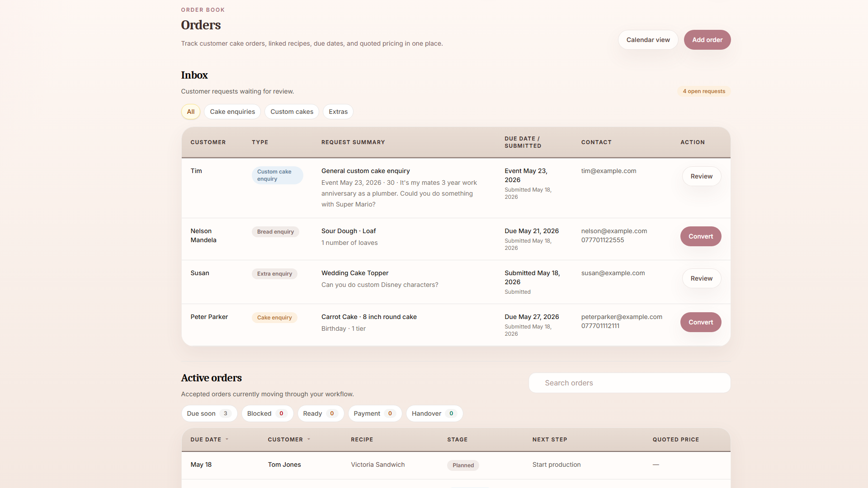
Task: Click tim@example.com contact
Action: (609, 171)
